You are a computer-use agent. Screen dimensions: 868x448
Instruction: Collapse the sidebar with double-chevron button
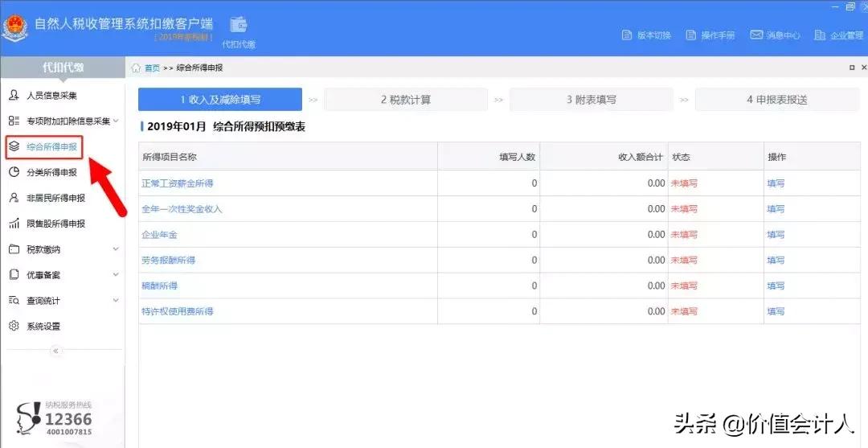(x=55, y=351)
